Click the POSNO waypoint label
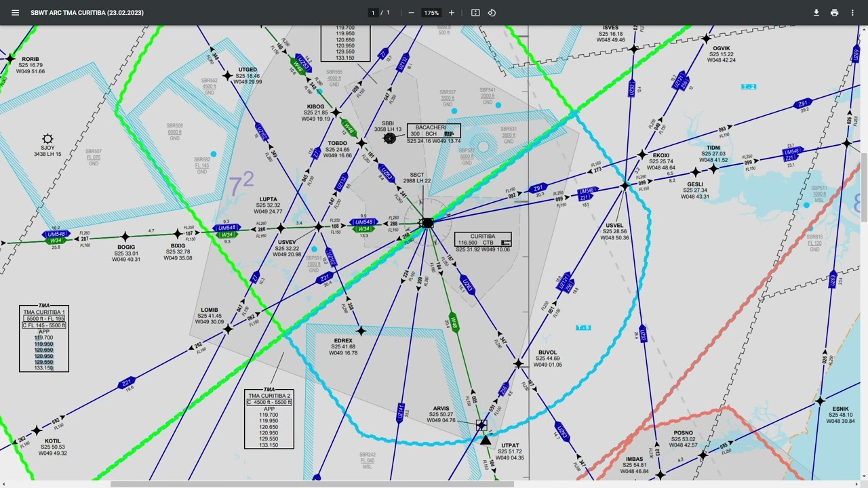 point(684,439)
